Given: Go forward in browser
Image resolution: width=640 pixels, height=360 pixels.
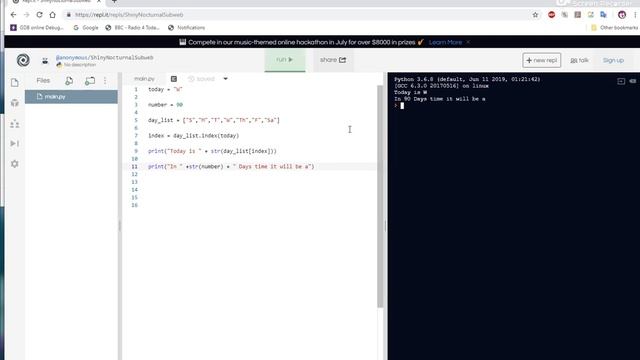Looking at the screenshot, I should click(x=27, y=15).
